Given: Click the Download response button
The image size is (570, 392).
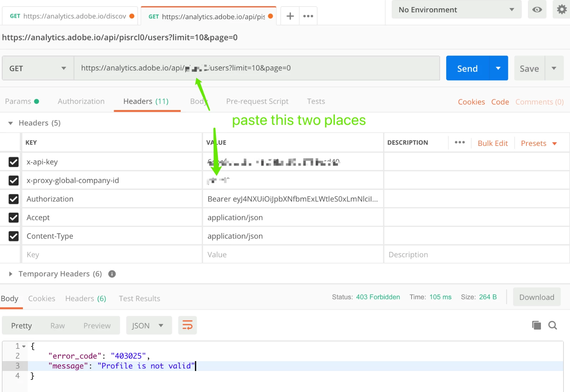Looking at the screenshot, I should point(537,297).
